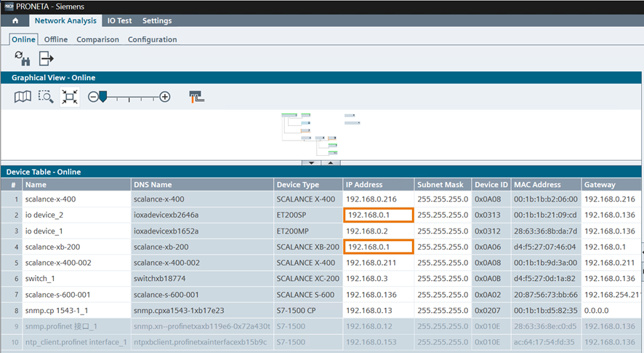
Task: Click DNS name snmp.cpxa1543-1xb17e23
Action: [x=179, y=310]
